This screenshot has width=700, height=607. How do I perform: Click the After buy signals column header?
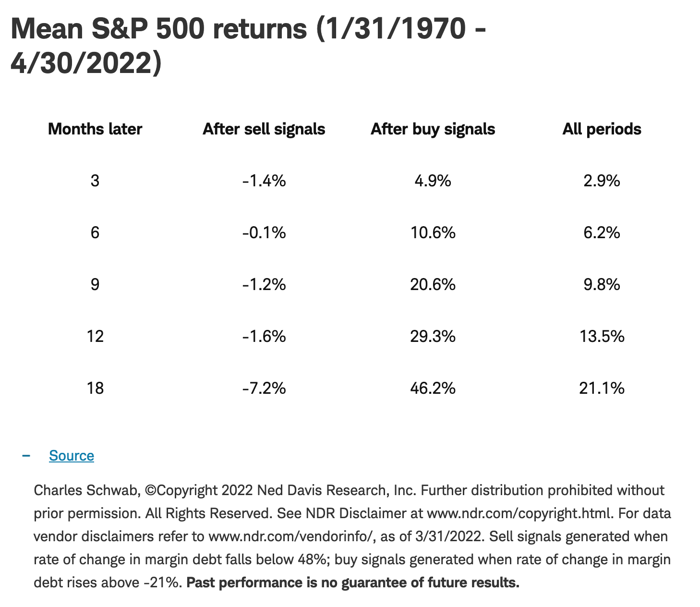(x=433, y=129)
